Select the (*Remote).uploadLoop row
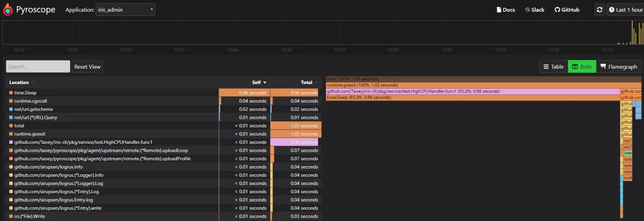Image resolution: width=644 pixels, height=221 pixels. (x=163, y=150)
